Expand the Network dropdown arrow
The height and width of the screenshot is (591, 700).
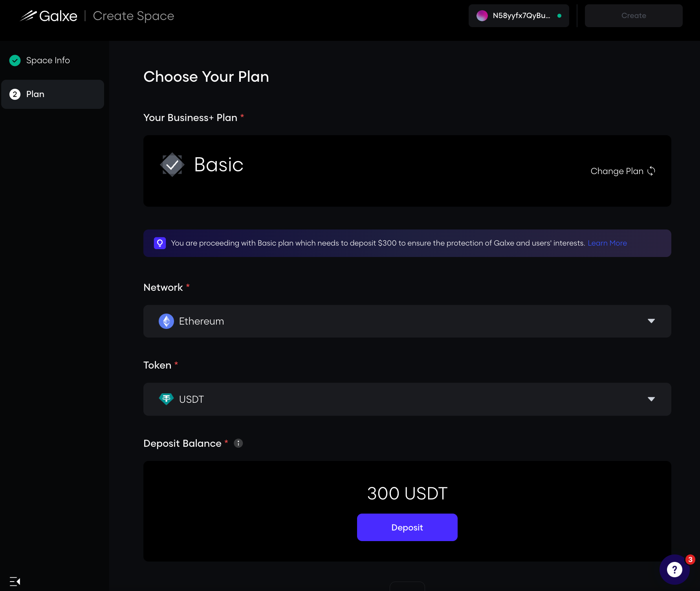651,321
